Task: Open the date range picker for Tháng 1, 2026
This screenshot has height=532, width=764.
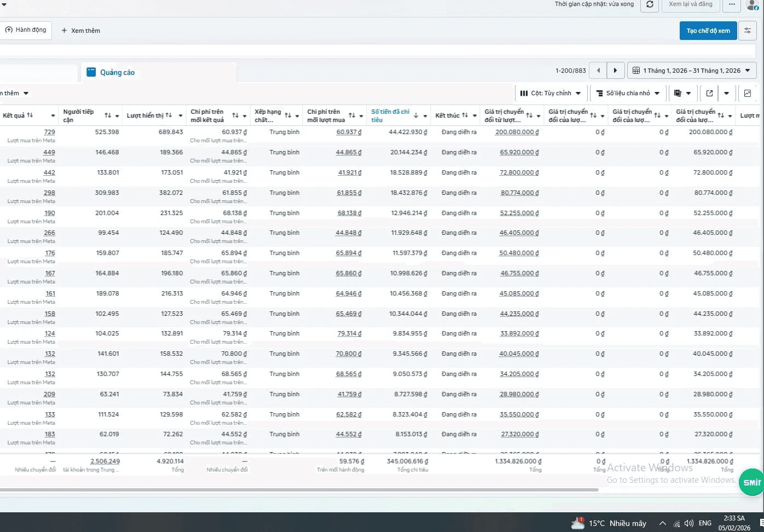Action: (692, 71)
